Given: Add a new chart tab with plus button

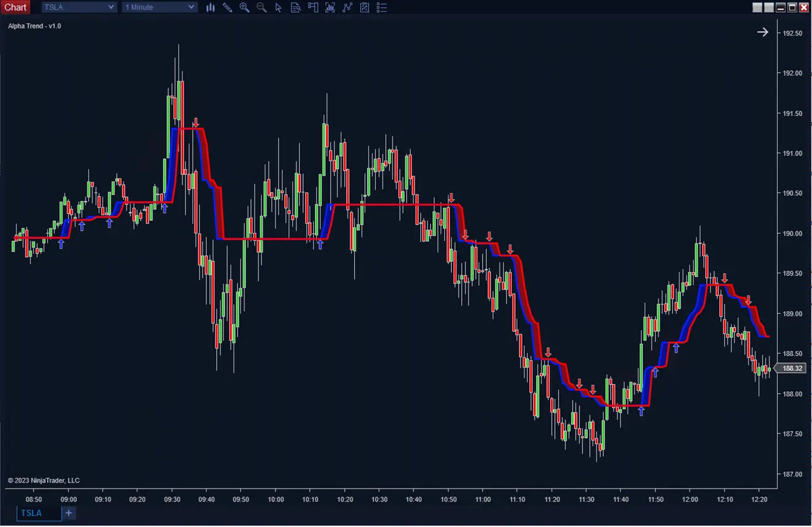Looking at the screenshot, I should 68,513.
